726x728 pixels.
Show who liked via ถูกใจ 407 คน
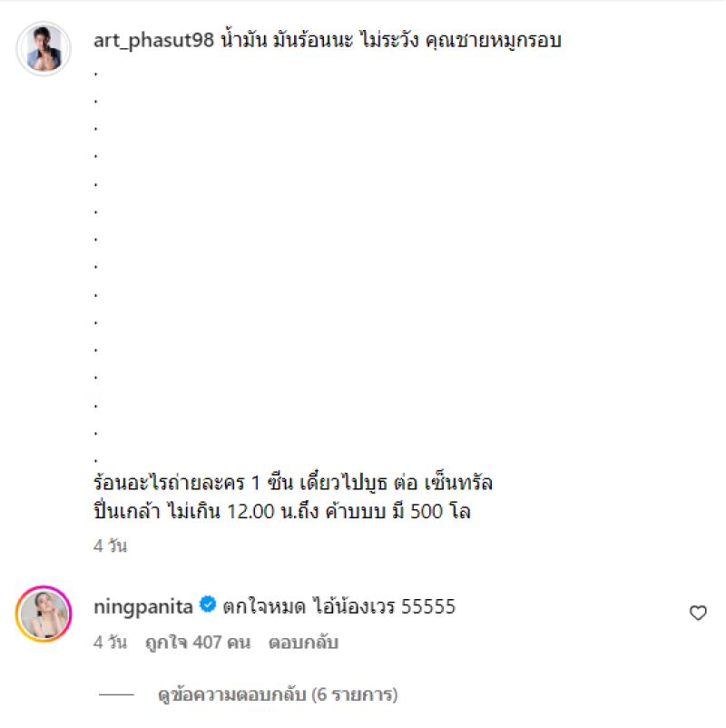(198, 643)
